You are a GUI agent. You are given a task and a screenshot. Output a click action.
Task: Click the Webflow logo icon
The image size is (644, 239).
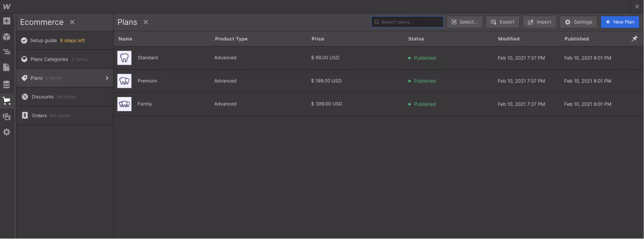pos(7,6)
